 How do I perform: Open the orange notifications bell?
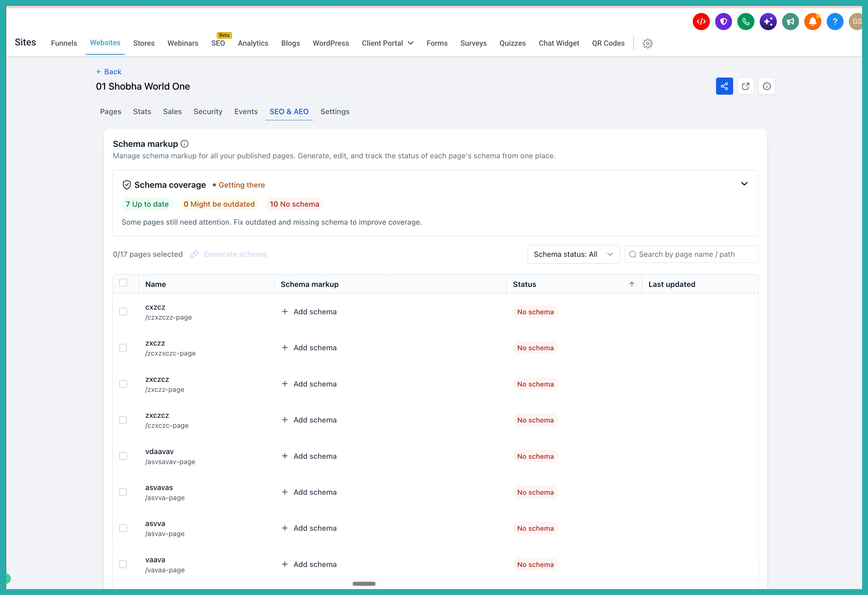812,22
